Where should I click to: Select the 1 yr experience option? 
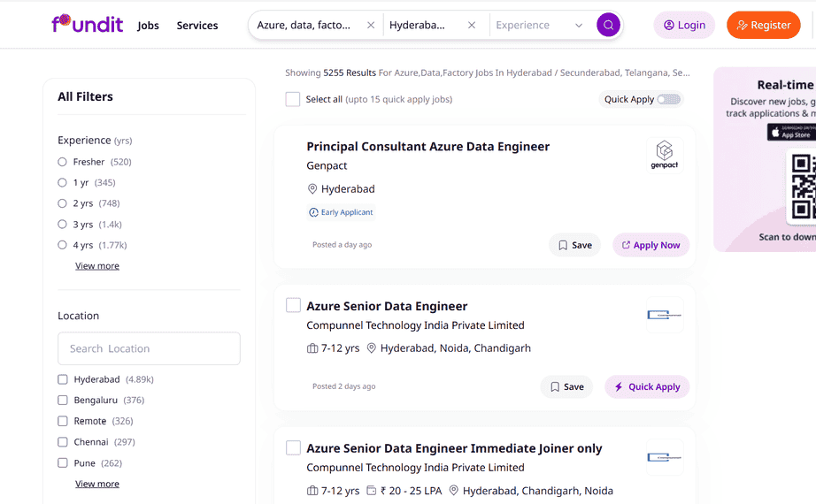click(x=63, y=182)
